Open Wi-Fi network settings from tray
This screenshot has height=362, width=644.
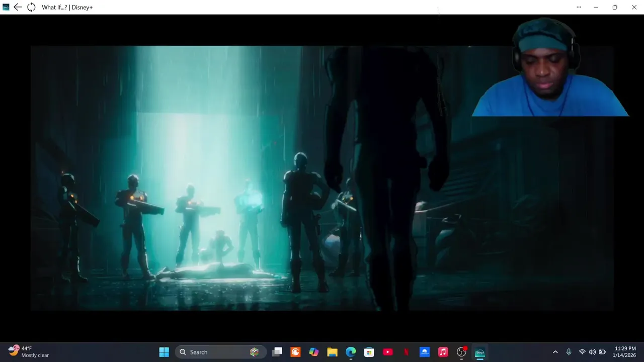582,352
